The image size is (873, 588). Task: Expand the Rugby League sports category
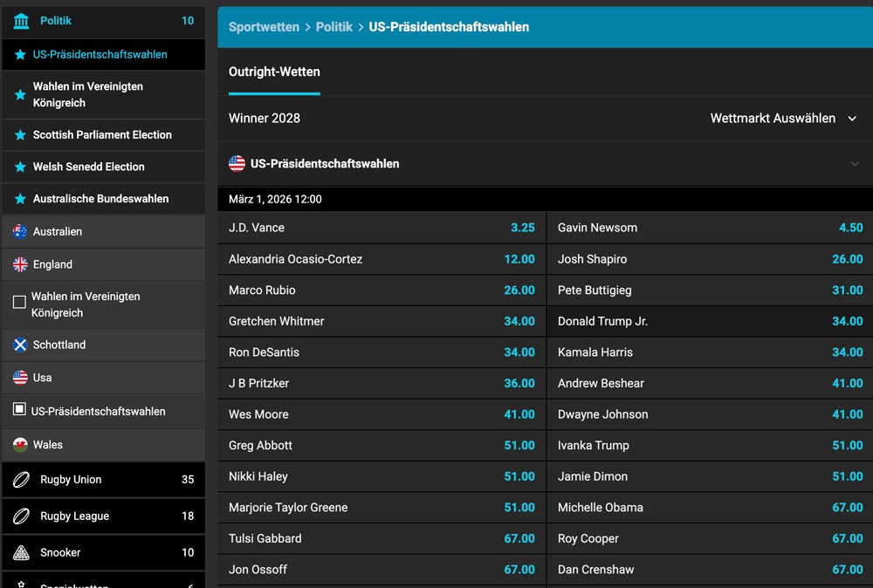coord(103,516)
